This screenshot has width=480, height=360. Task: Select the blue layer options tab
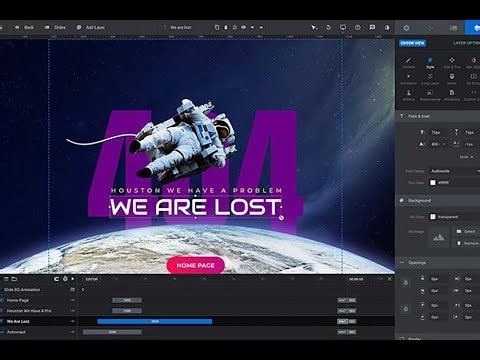pyautogui.click(x=473, y=28)
